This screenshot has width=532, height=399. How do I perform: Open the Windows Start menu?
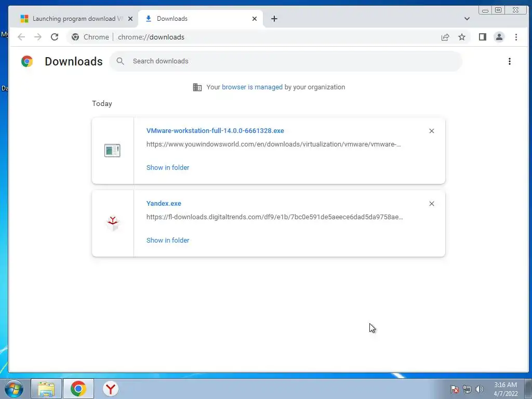point(14,389)
